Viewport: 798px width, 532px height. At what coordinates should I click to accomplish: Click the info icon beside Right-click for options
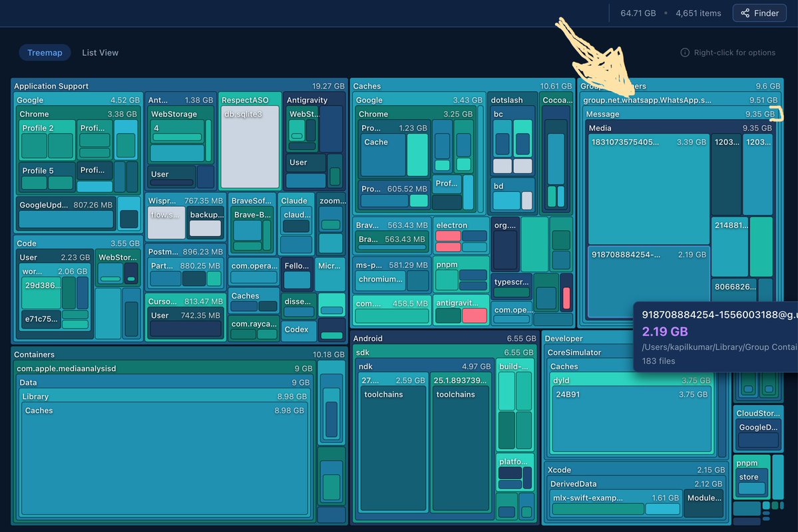coord(685,53)
